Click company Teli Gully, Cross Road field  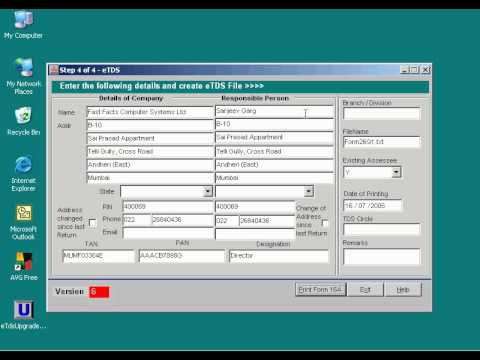tap(149, 152)
